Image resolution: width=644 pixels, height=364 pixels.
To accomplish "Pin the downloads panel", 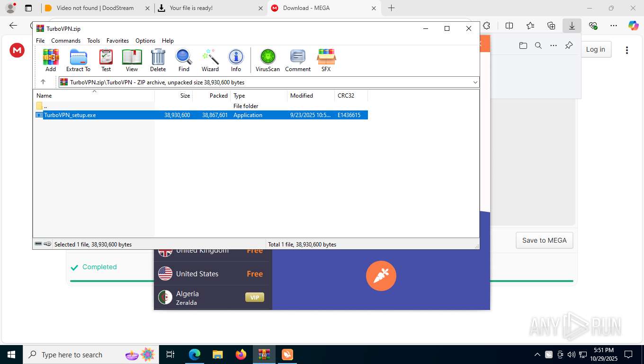I will coord(569,45).
